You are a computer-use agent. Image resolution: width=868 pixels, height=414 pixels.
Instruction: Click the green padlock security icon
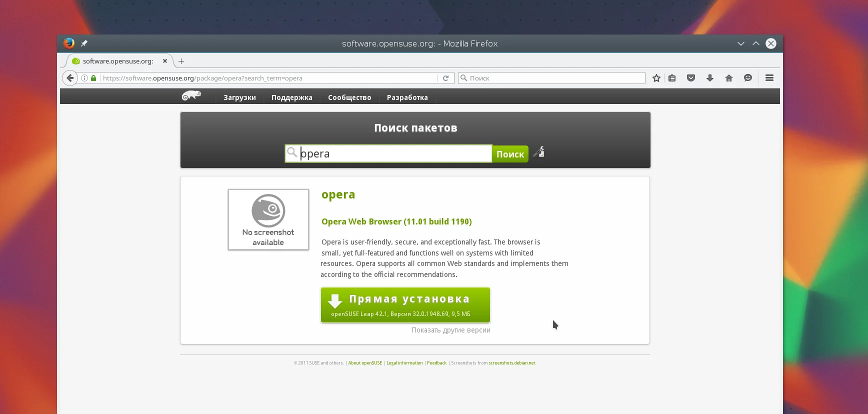point(93,78)
